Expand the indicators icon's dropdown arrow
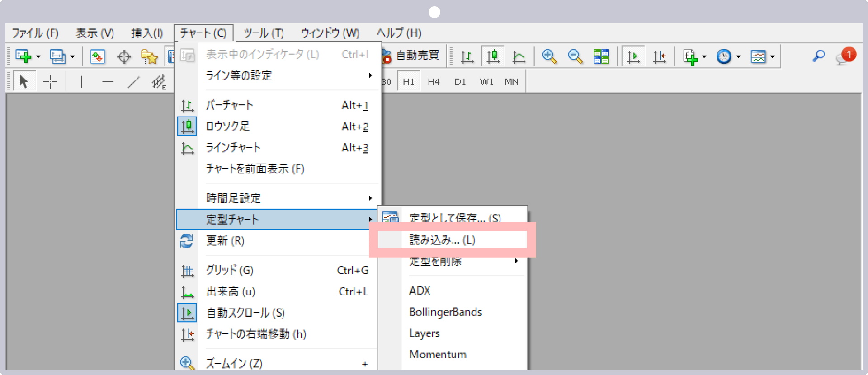 click(704, 57)
